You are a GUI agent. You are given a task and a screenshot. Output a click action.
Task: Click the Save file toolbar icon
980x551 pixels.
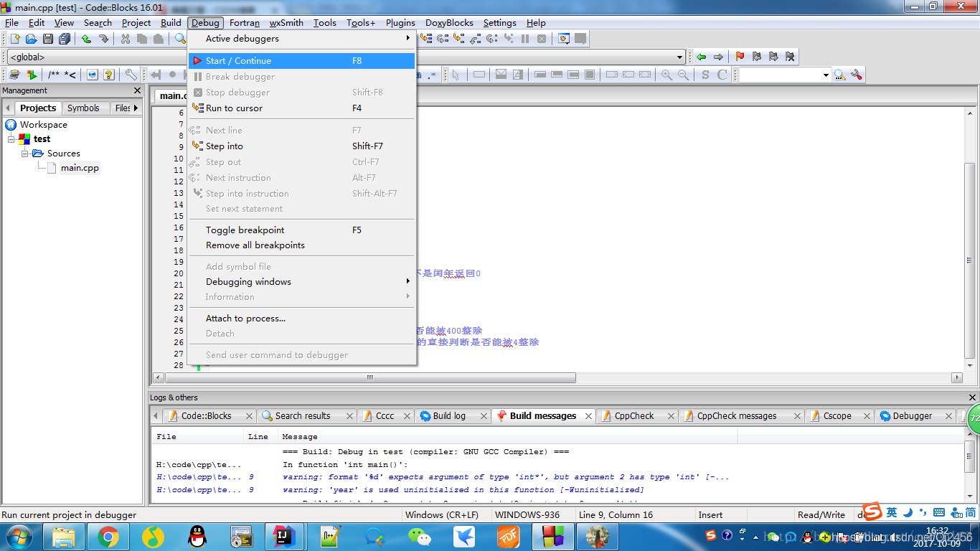48,39
